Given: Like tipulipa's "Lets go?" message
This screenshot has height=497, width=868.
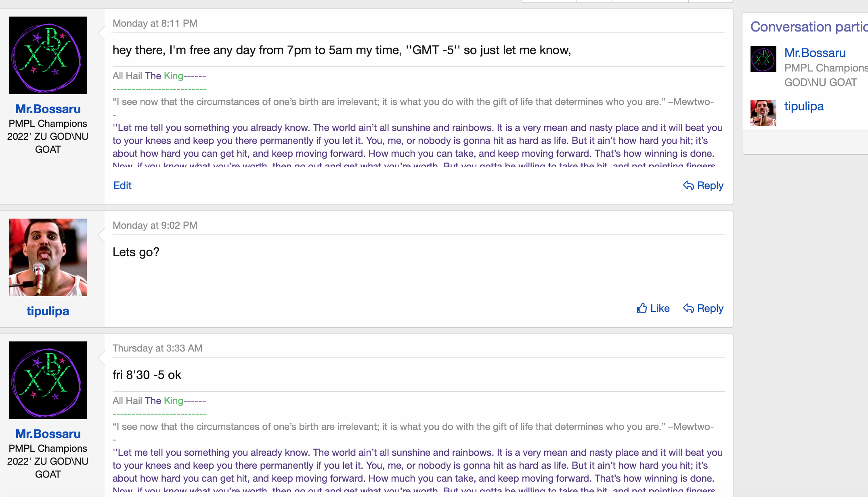Looking at the screenshot, I should [653, 308].
